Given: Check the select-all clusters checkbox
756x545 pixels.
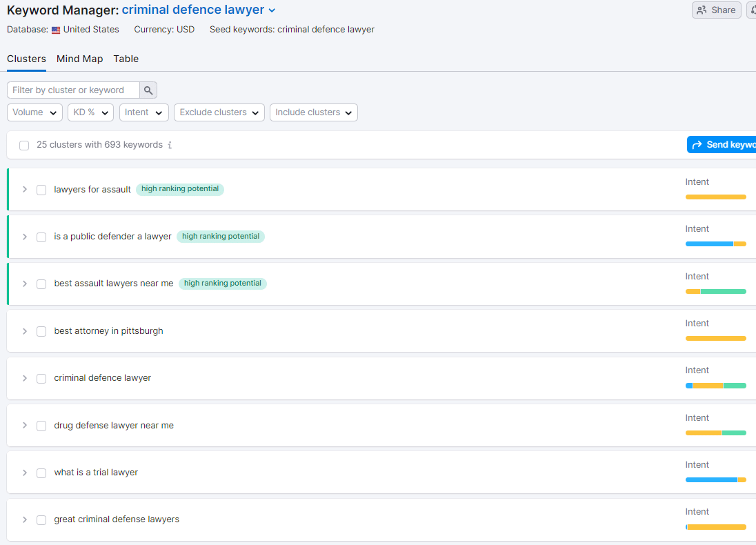Looking at the screenshot, I should [24, 145].
